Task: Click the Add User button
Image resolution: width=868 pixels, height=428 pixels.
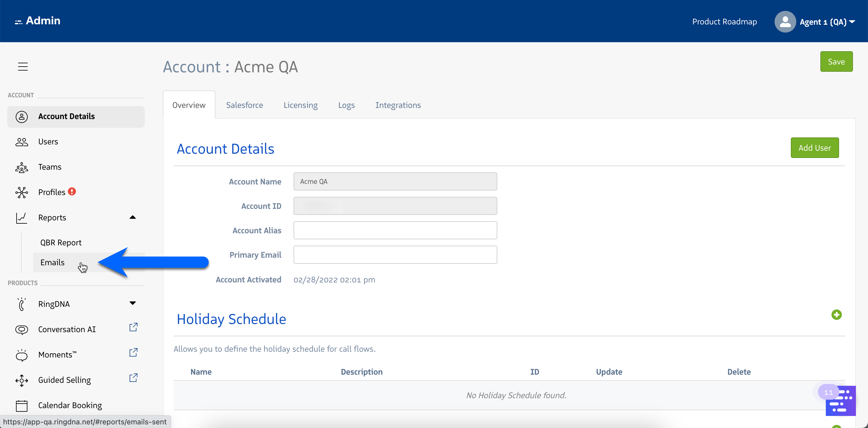Action: click(814, 148)
